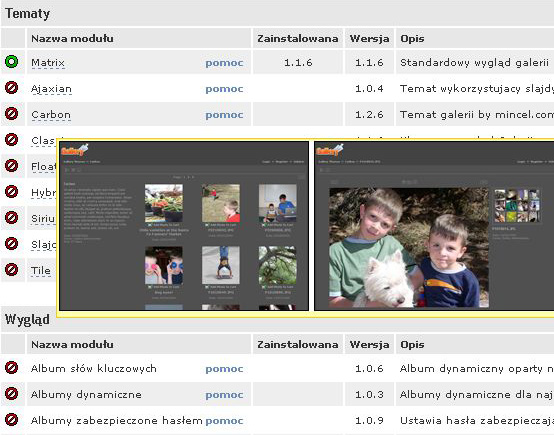This screenshot has width=554, height=435.
Task: Click the handstand child thumbnail in the preview
Action: click(221, 265)
